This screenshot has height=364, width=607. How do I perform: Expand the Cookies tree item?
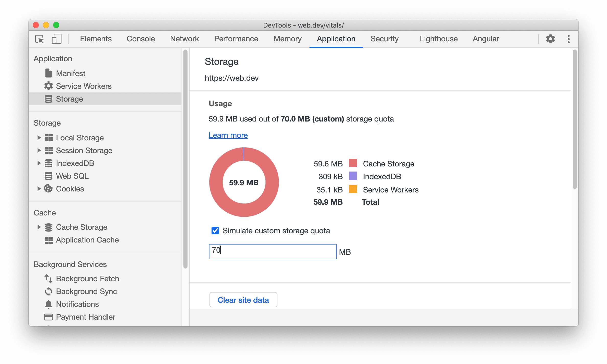point(38,188)
